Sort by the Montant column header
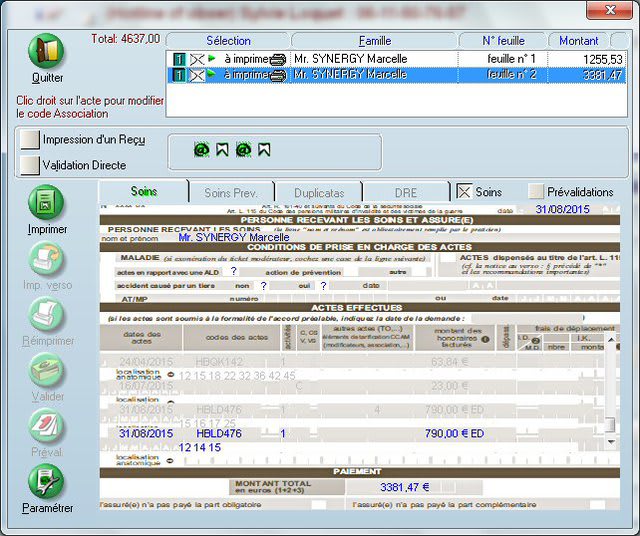640x536 pixels. [x=579, y=41]
